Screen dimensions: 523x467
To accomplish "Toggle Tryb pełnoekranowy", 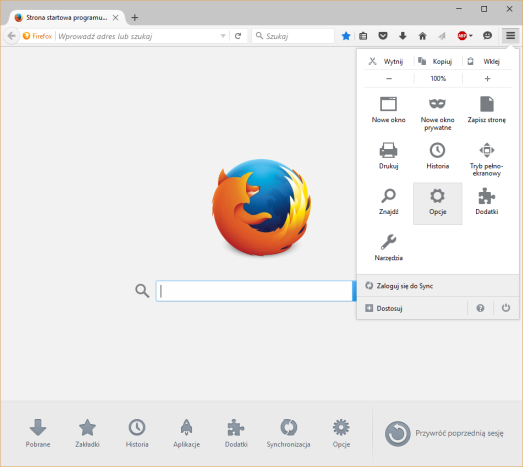I will click(487, 159).
